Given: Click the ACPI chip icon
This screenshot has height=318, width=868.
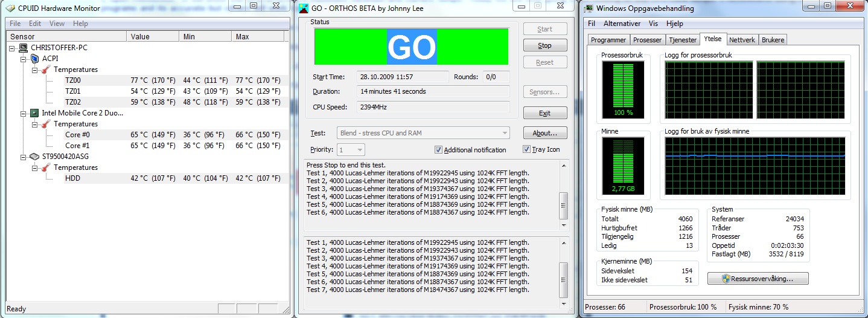Looking at the screenshot, I should tap(34, 59).
